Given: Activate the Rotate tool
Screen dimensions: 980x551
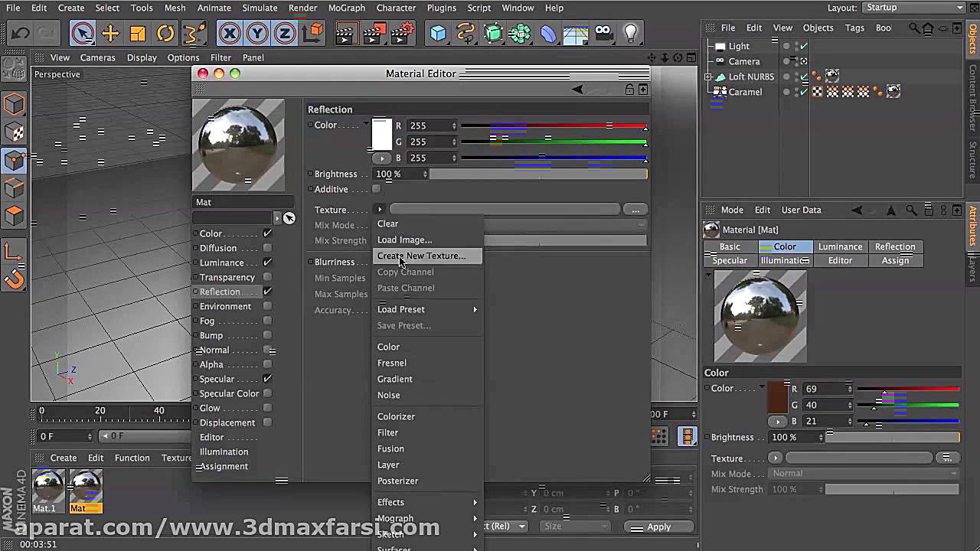Looking at the screenshot, I should [166, 33].
